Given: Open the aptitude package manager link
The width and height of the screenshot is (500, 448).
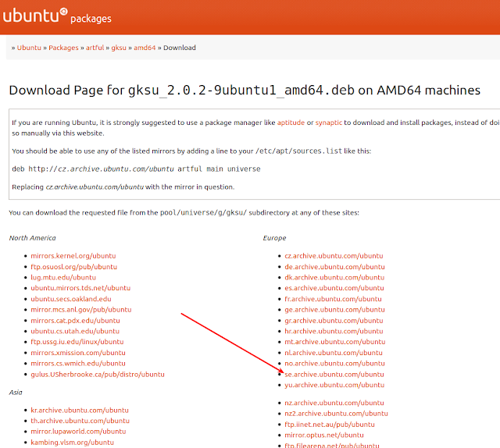Looking at the screenshot, I should (291, 123).
